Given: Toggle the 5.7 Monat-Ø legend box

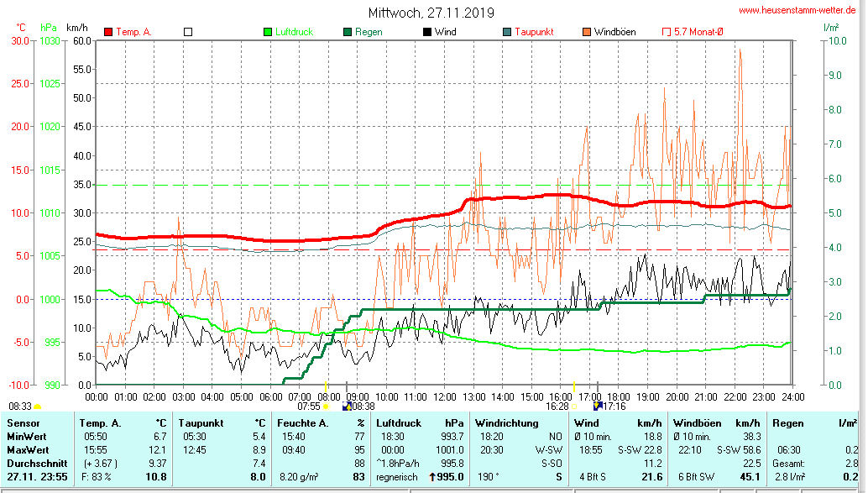Looking at the screenshot, I should click(x=667, y=32).
